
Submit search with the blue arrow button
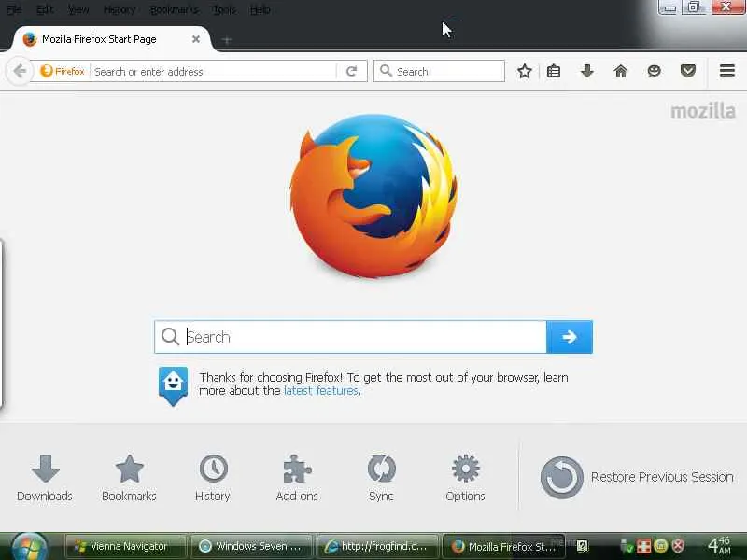coord(570,337)
